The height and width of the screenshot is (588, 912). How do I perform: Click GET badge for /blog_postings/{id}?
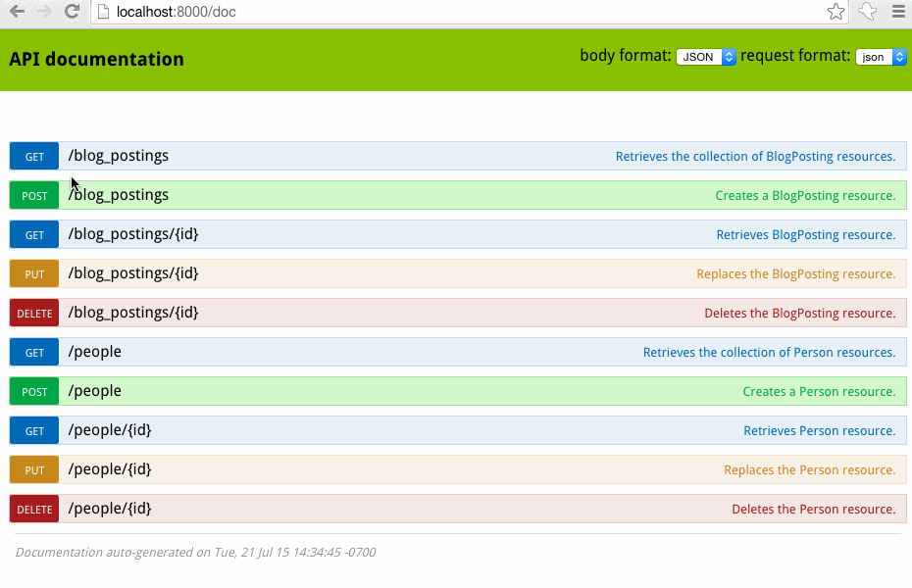click(x=34, y=235)
